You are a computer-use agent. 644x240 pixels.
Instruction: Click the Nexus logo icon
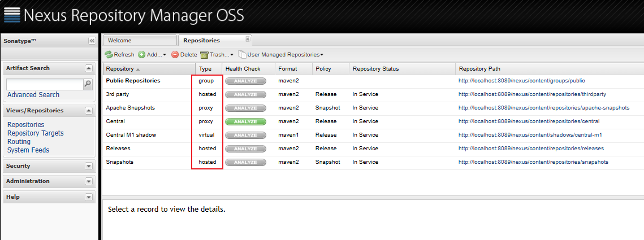coord(12,16)
